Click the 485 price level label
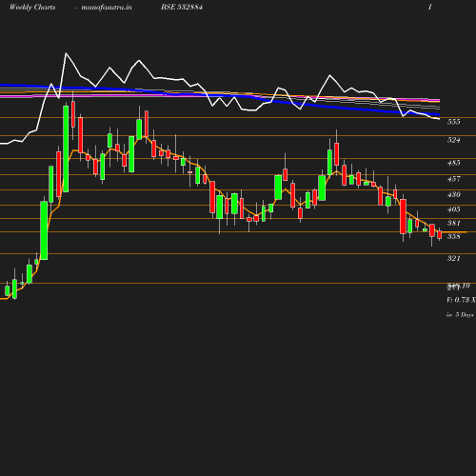Viewport: 476px width, 476px height. 453,163
